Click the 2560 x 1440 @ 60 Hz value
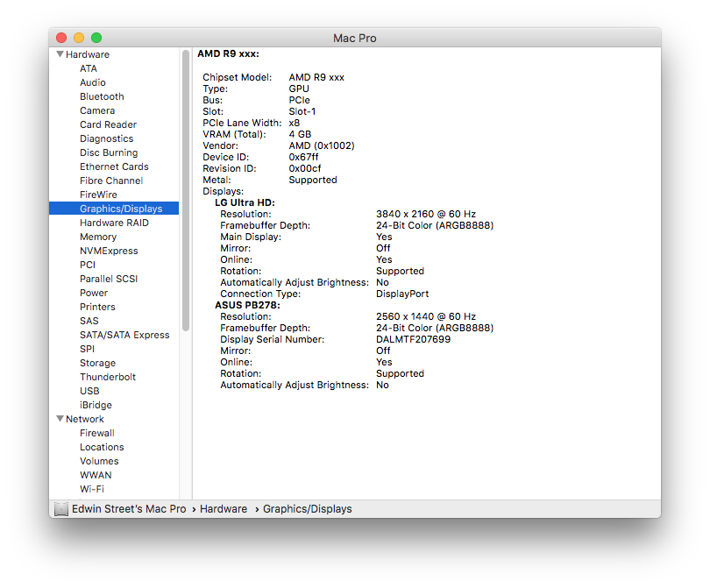 coord(426,316)
